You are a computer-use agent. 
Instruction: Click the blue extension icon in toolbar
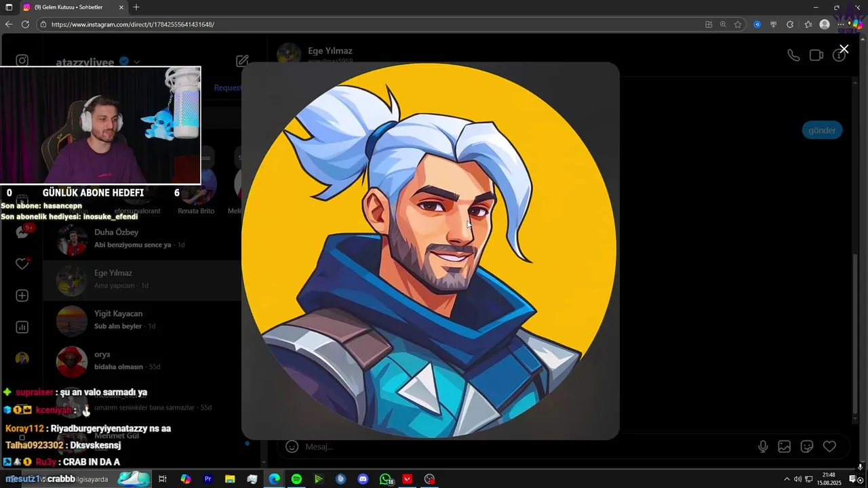(x=757, y=24)
